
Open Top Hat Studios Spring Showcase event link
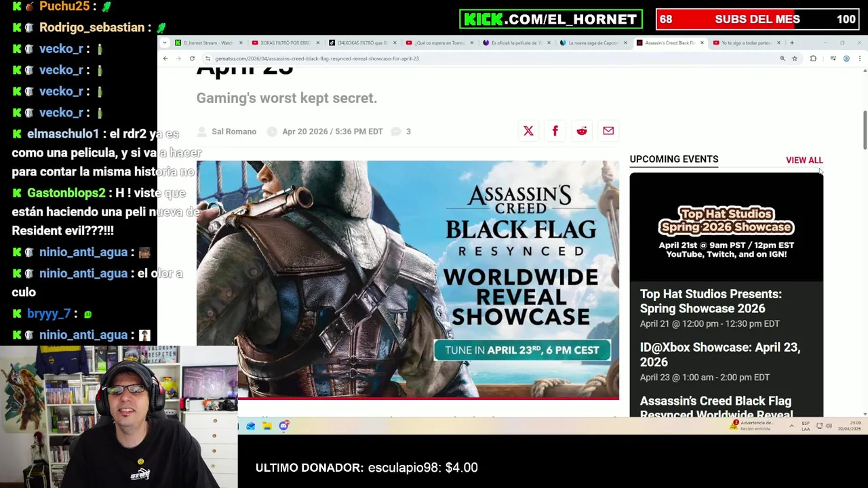coord(711,301)
